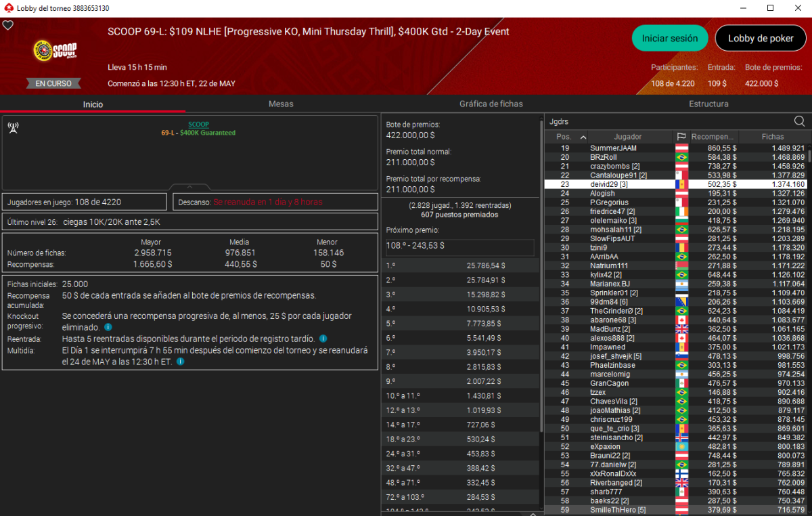Click the player list vertical scrollbar

coord(809,156)
